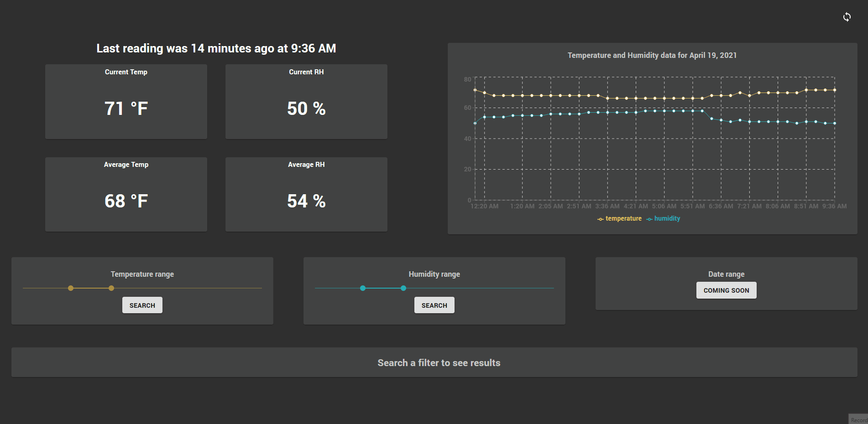Screen dimensions: 868x424
Task: Click the 'Temperature range' label
Action: click(x=142, y=274)
